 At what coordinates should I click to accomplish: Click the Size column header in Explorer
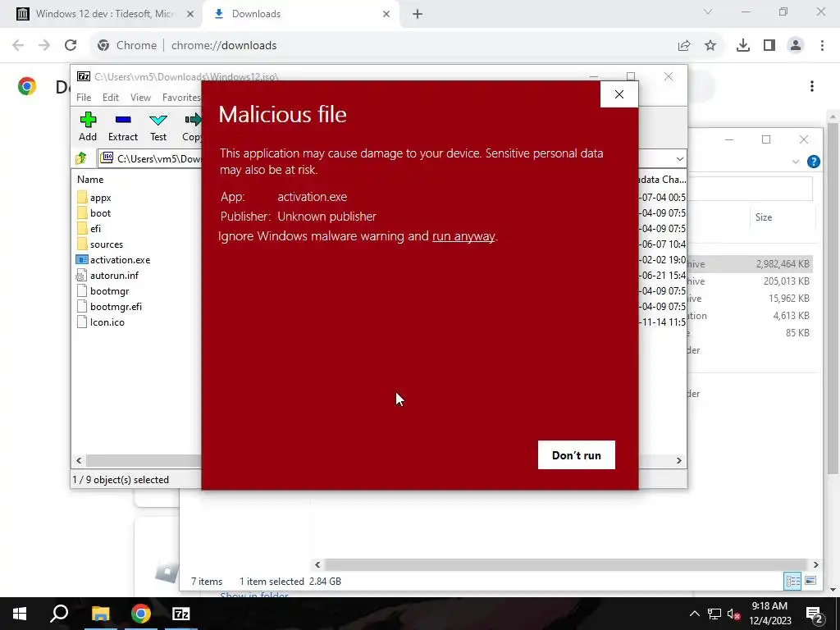tap(764, 217)
